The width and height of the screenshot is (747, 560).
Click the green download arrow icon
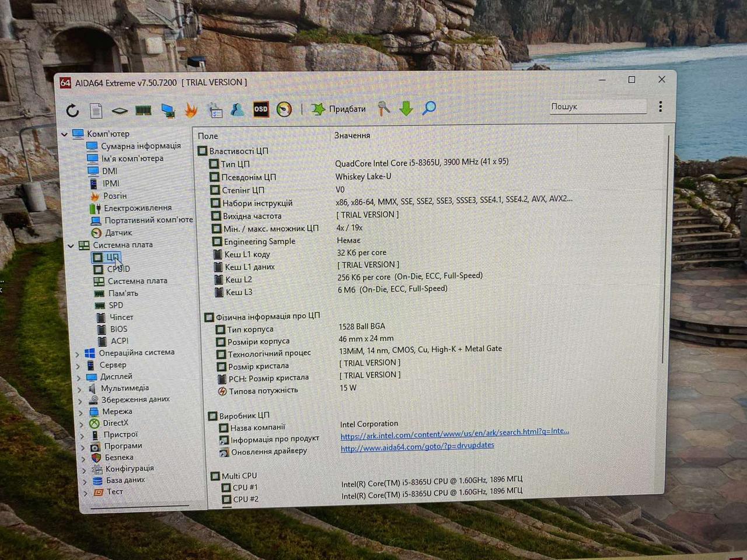[x=406, y=108]
